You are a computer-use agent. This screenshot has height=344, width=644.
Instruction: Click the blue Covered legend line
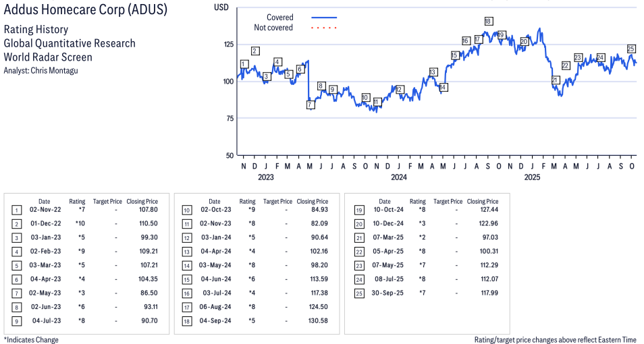(323, 18)
